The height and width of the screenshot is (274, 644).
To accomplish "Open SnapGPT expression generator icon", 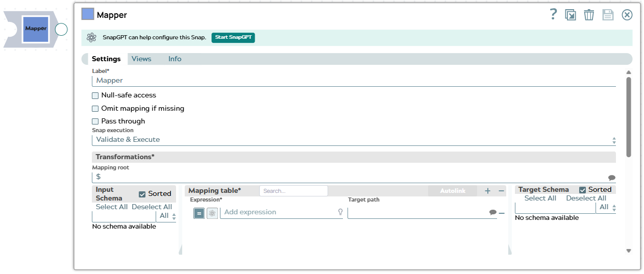I will coord(212,213).
